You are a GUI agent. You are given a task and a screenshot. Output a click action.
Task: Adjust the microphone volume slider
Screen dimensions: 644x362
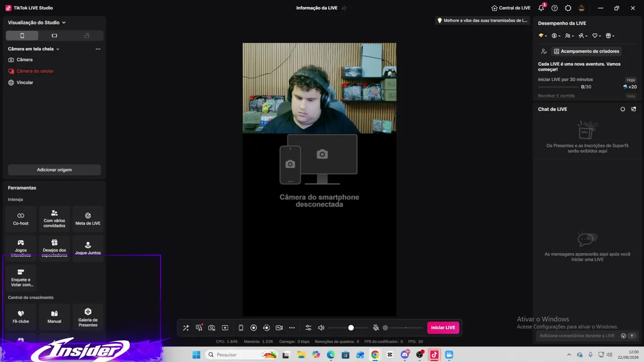(403, 328)
